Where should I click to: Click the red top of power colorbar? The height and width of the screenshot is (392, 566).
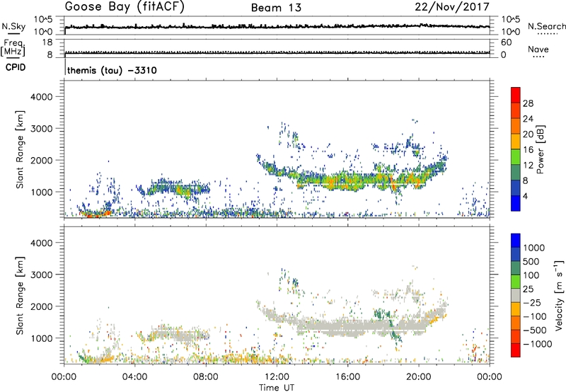516,93
